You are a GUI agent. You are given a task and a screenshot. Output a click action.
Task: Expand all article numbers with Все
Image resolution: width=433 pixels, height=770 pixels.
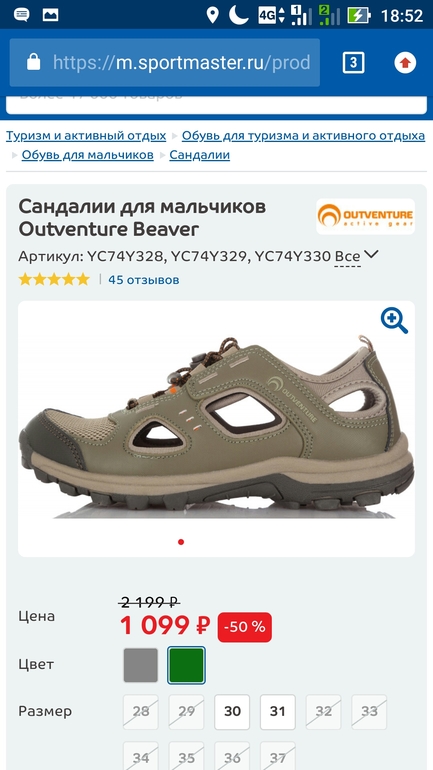348,256
